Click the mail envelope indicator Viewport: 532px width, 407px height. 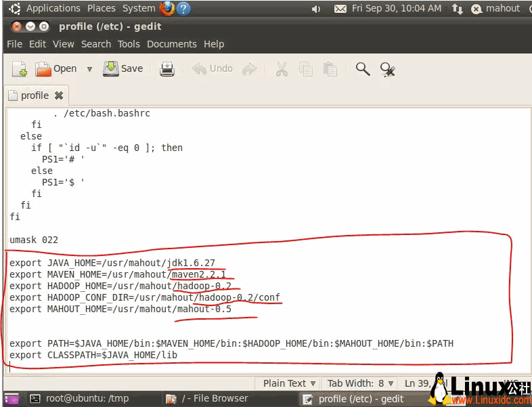pyautogui.click(x=340, y=9)
